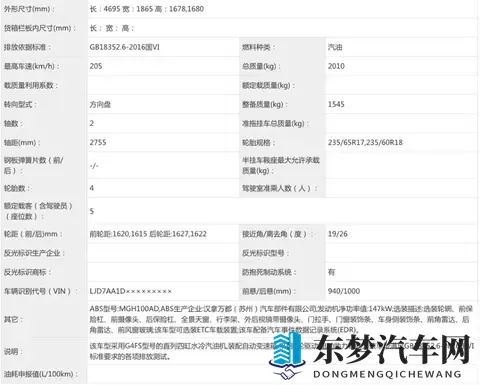
Task: Click the 轴数 label
Action: click(x=13, y=124)
